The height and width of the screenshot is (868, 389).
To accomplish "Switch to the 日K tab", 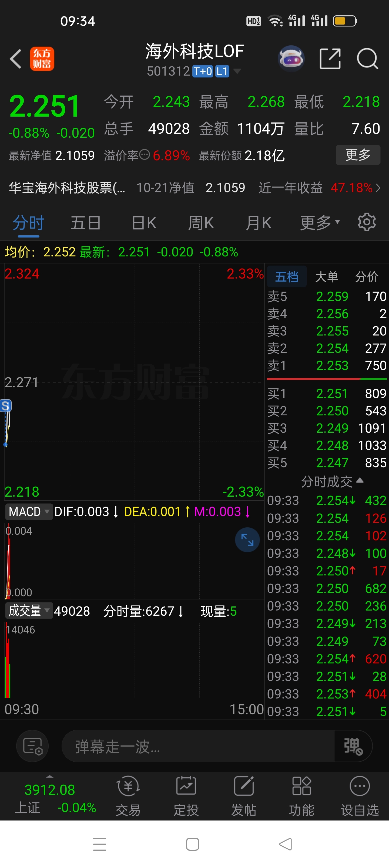I will tap(144, 223).
